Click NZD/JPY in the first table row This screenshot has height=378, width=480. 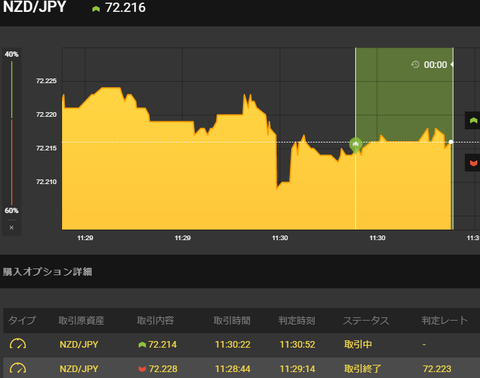pyautogui.click(x=79, y=344)
